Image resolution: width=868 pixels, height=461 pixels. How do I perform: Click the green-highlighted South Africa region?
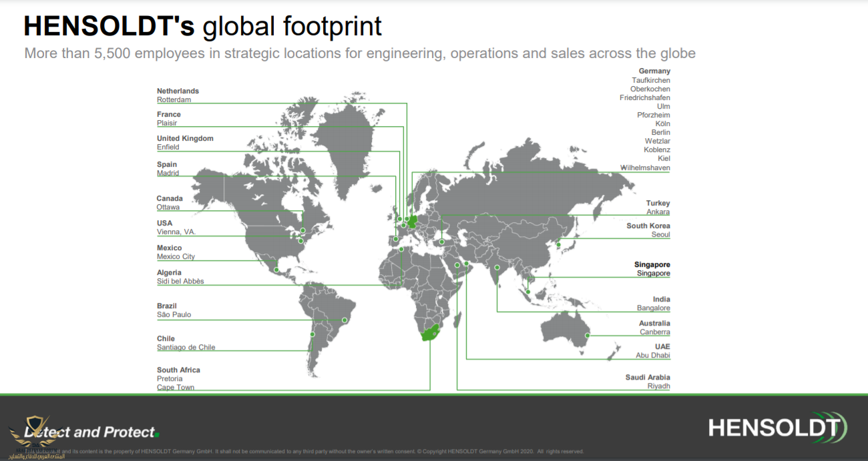pos(430,333)
